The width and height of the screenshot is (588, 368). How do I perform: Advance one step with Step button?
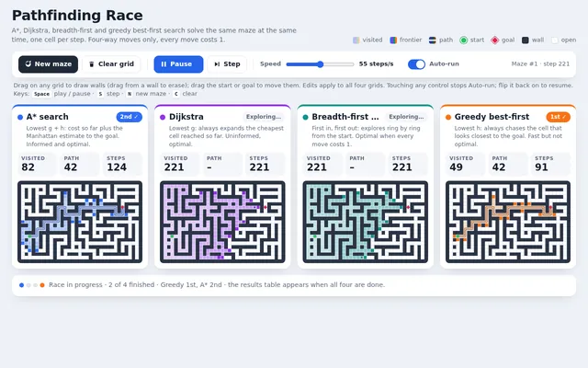tap(227, 64)
